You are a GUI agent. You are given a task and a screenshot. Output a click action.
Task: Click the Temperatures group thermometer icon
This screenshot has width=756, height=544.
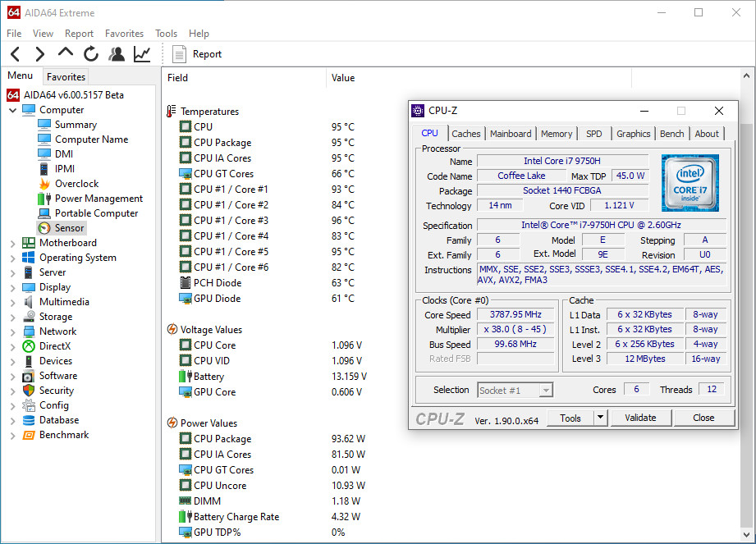(172, 112)
